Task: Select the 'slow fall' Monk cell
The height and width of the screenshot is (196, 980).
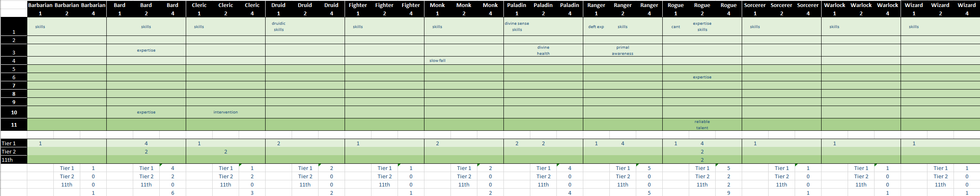Action: pos(437,61)
